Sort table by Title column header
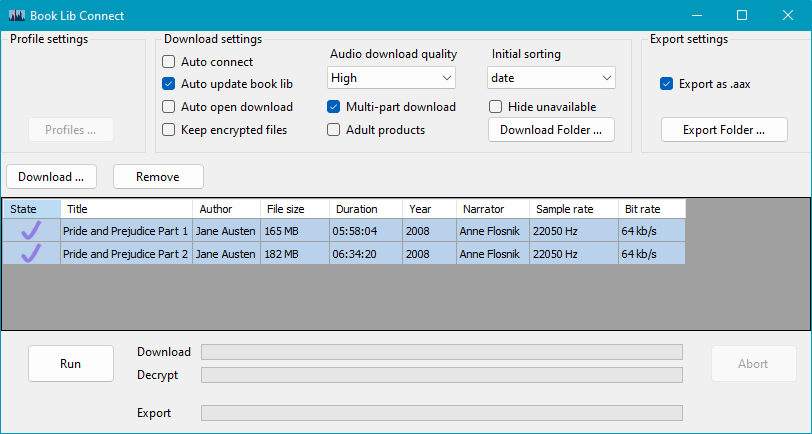Viewport: 812px width, 434px height. click(x=126, y=209)
